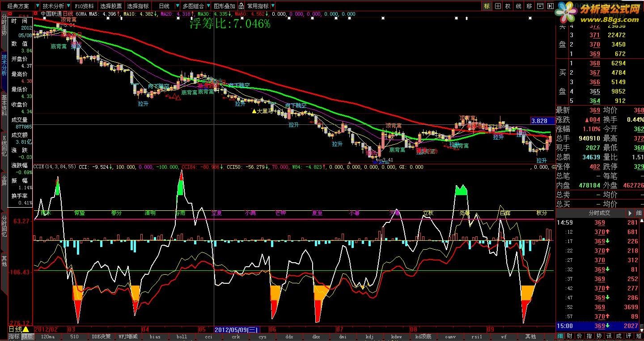
Task: Click the 选择指标 button
Action: tap(138, 6)
